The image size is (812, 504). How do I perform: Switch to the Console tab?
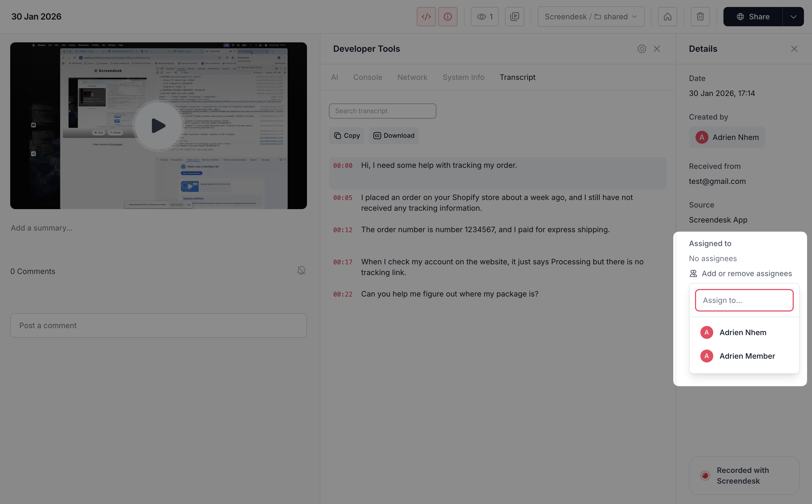pyautogui.click(x=367, y=77)
